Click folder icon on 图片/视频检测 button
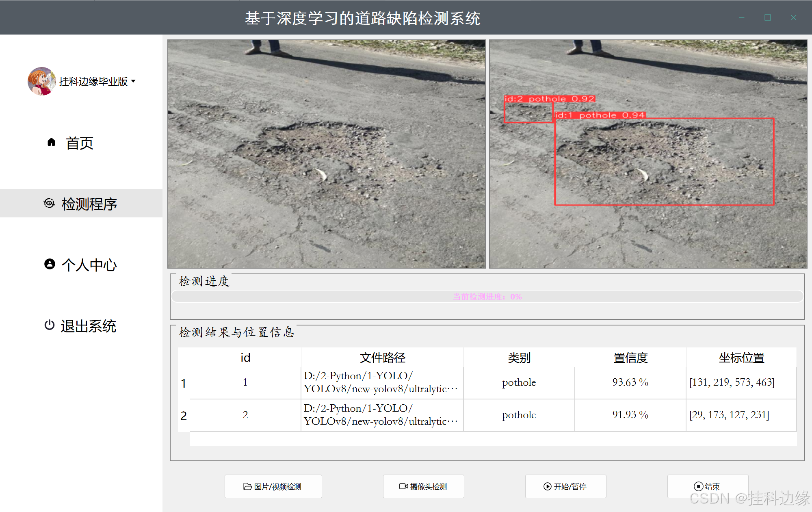 tap(247, 486)
